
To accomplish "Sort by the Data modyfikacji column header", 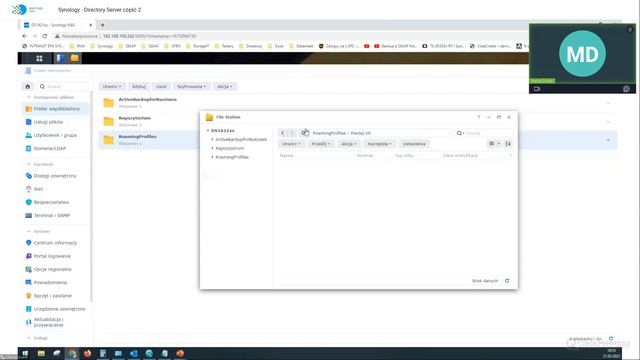I will (460, 156).
